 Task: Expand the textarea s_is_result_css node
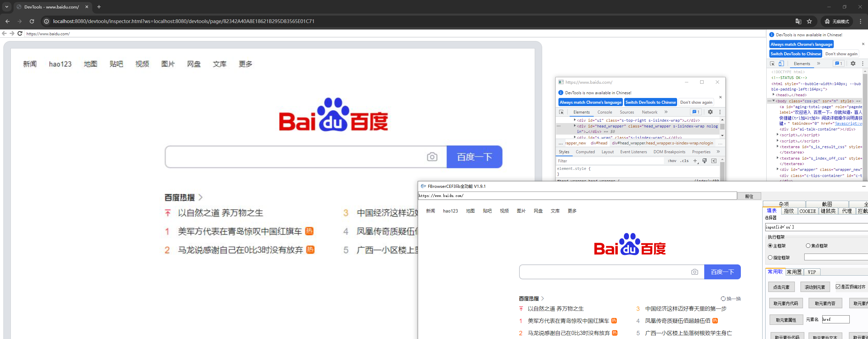pos(777,146)
